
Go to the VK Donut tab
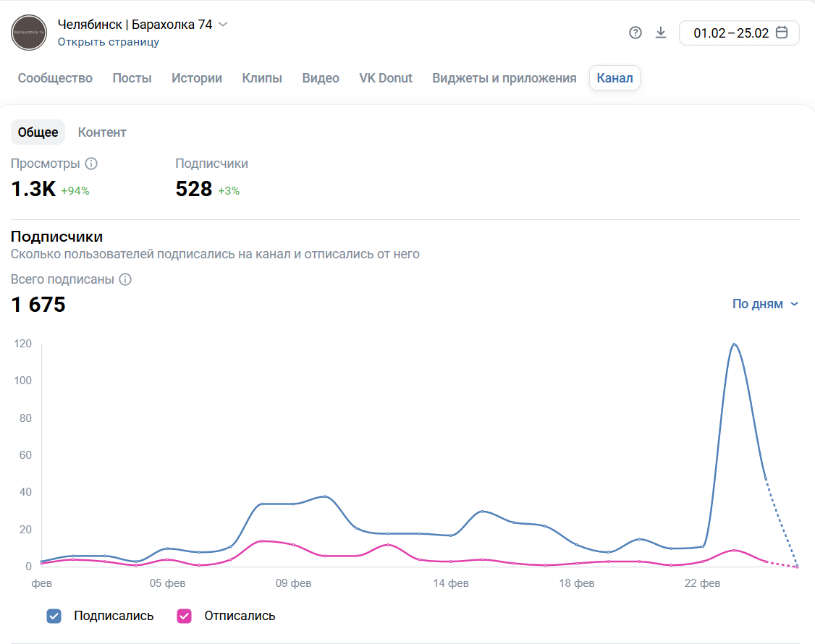tap(386, 78)
